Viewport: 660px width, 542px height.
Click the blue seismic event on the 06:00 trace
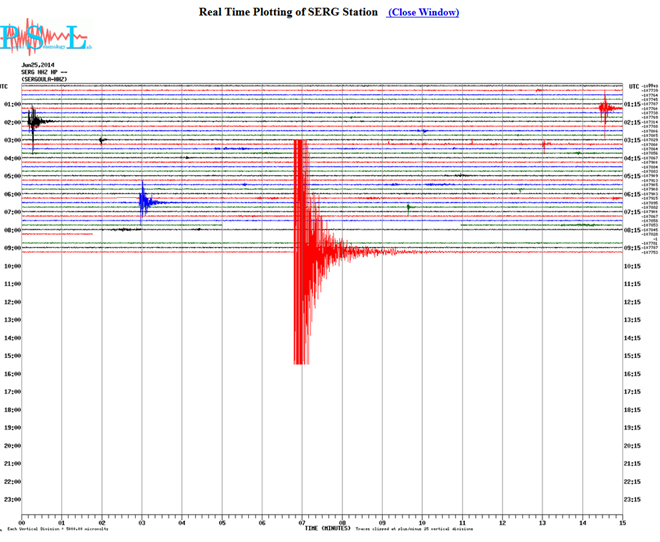(x=145, y=201)
